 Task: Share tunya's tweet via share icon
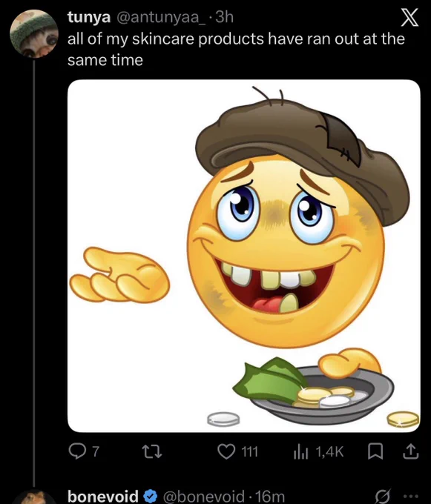[x=411, y=451]
